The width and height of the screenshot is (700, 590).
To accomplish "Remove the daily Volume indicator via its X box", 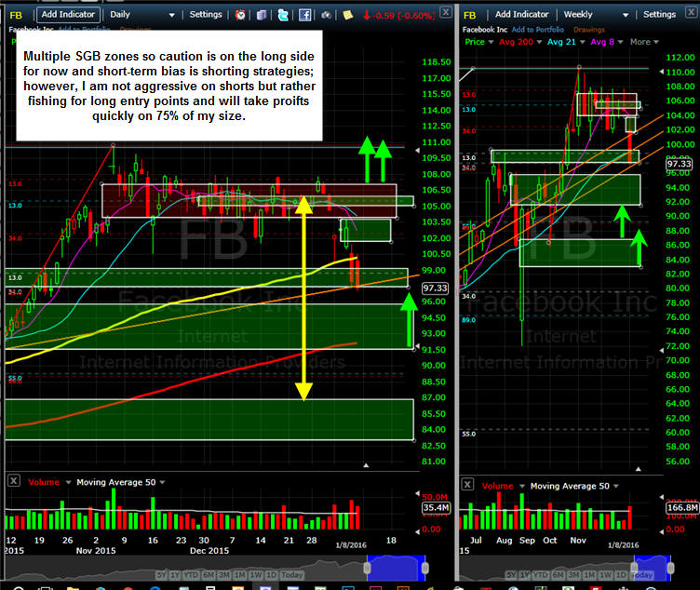I will point(14,481).
